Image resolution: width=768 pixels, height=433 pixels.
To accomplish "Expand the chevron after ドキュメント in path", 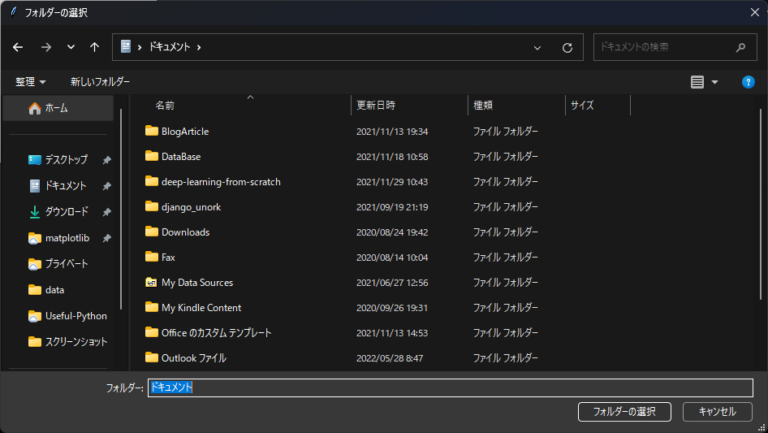I will (199, 47).
